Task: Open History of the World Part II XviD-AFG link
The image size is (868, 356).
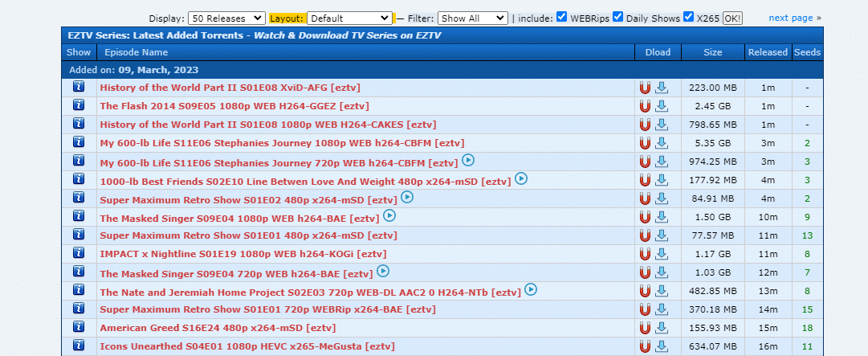Action: 230,88
